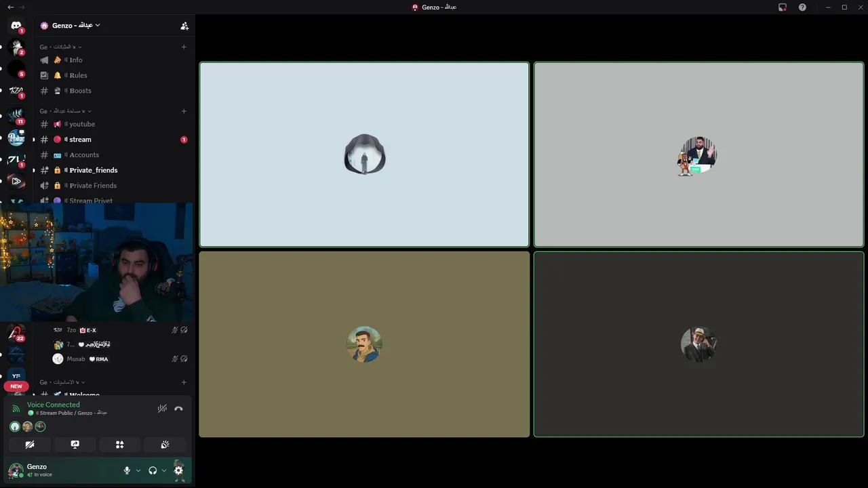The height and width of the screenshot is (488, 868).
Task: Collapse the Ge category above Welcome channel
Action: point(62,382)
